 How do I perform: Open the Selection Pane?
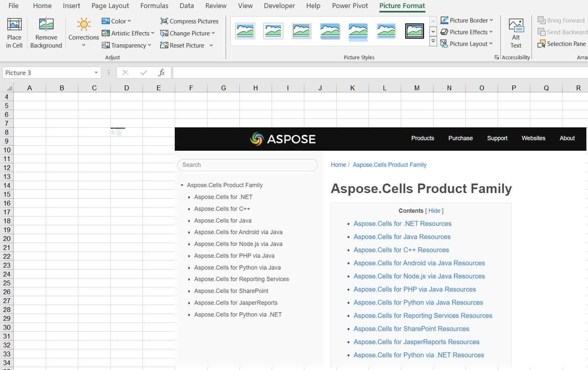coord(562,44)
